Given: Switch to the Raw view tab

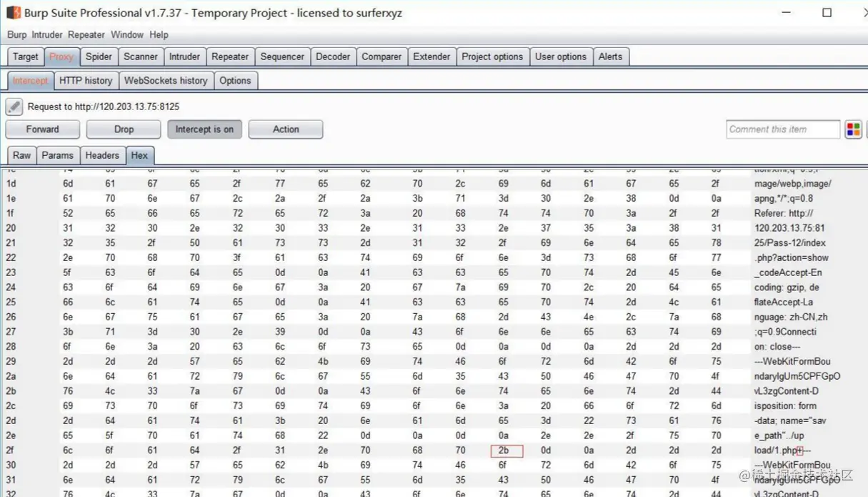Looking at the screenshot, I should coord(22,155).
